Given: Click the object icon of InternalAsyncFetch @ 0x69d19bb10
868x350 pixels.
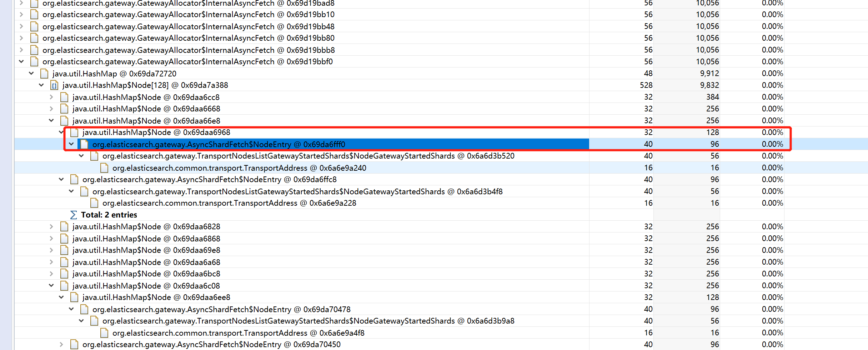Looking at the screenshot, I should click(34, 15).
